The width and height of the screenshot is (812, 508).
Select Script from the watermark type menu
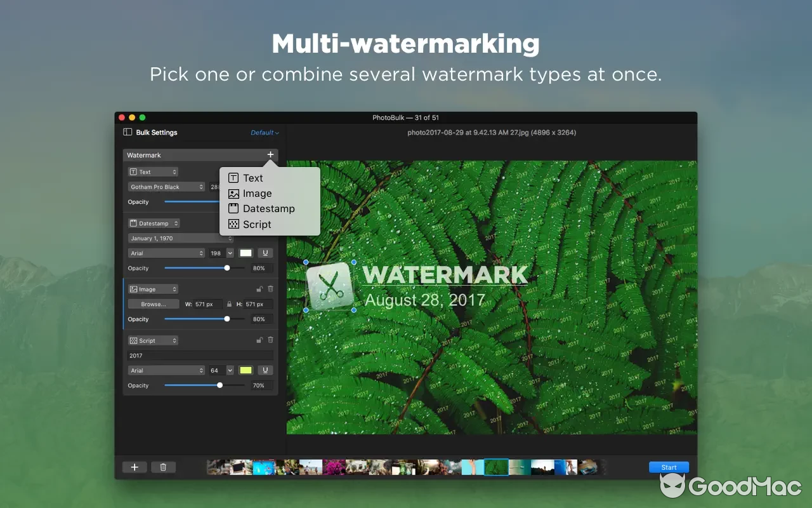click(x=256, y=224)
